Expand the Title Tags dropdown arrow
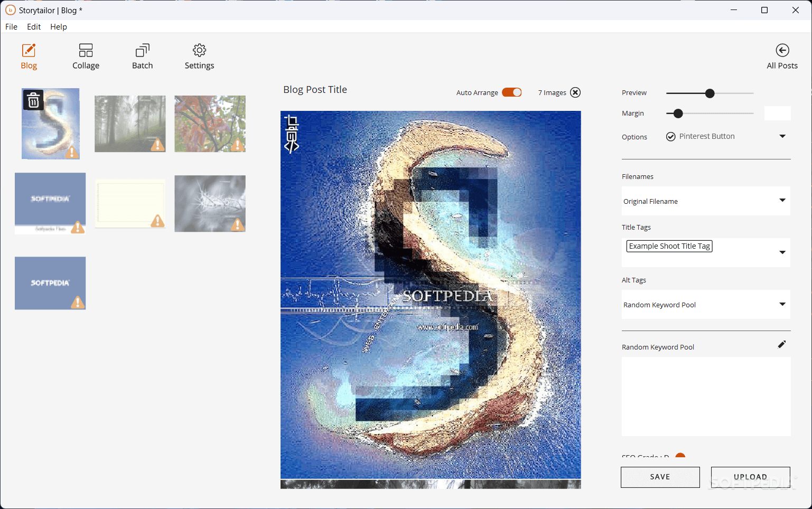The width and height of the screenshot is (812, 509). (782, 252)
